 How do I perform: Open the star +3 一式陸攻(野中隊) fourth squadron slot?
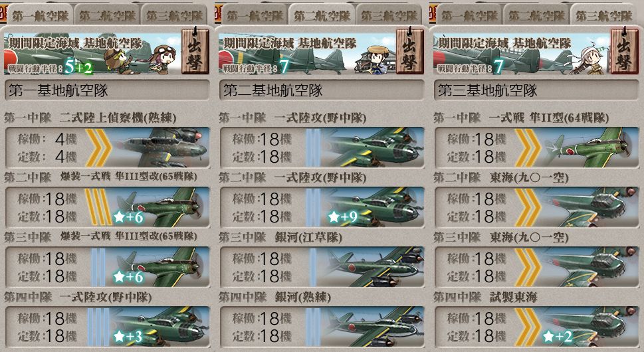(107, 327)
